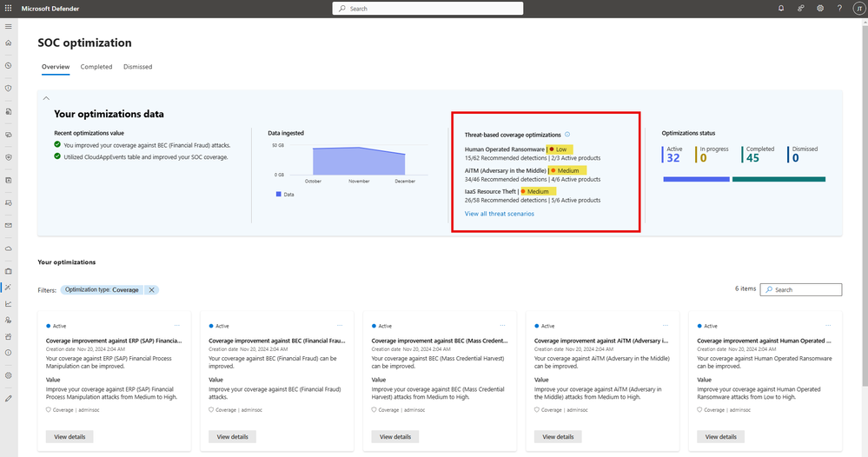This screenshot has height=457, width=868.
Task: Click the pencil customize icon in sidebar
Action: (9, 398)
